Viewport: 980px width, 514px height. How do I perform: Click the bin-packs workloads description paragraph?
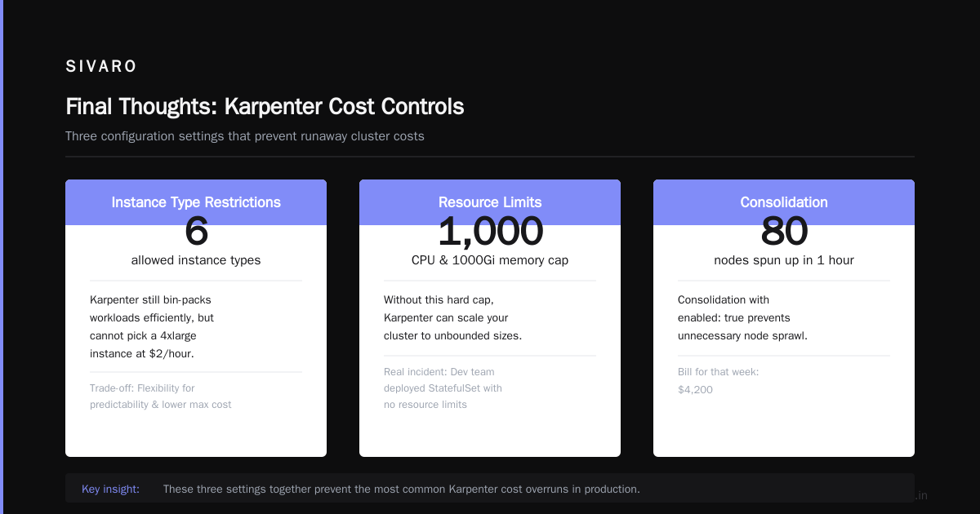pos(152,326)
